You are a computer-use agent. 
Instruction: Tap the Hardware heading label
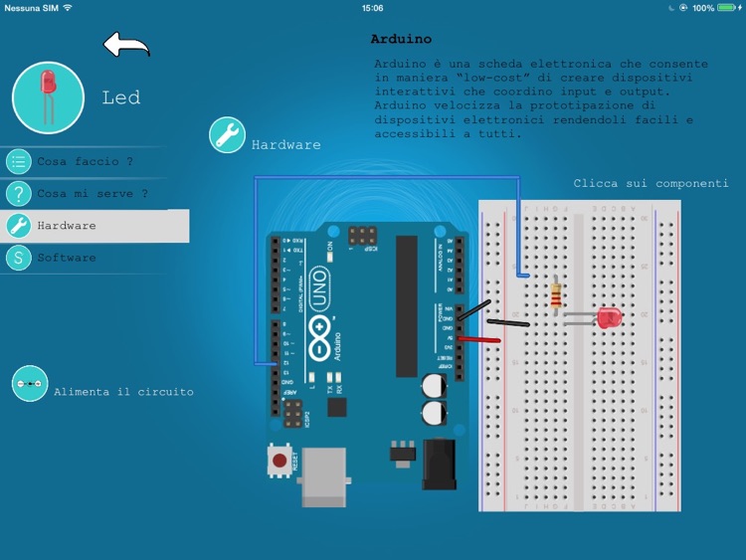pyautogui.click(x=285, y=144)
